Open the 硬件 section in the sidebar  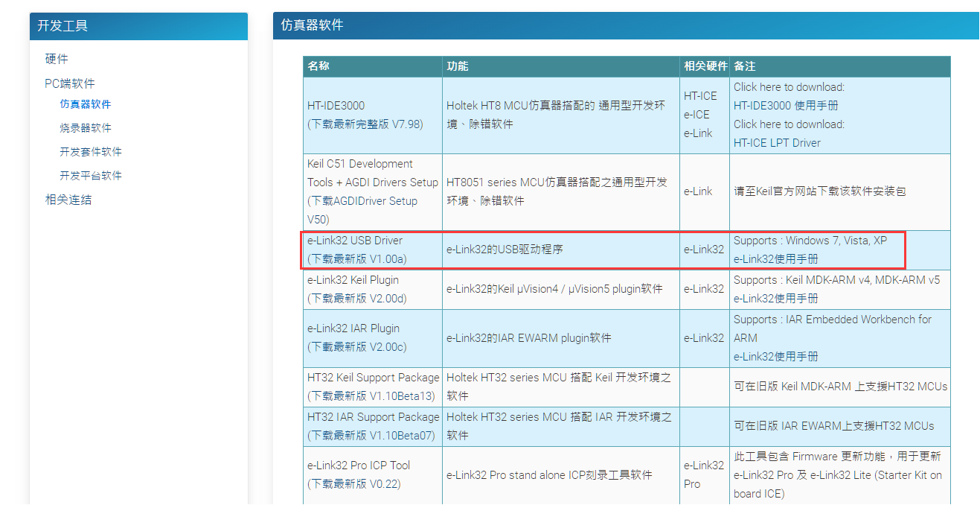[x=56, y=59]
